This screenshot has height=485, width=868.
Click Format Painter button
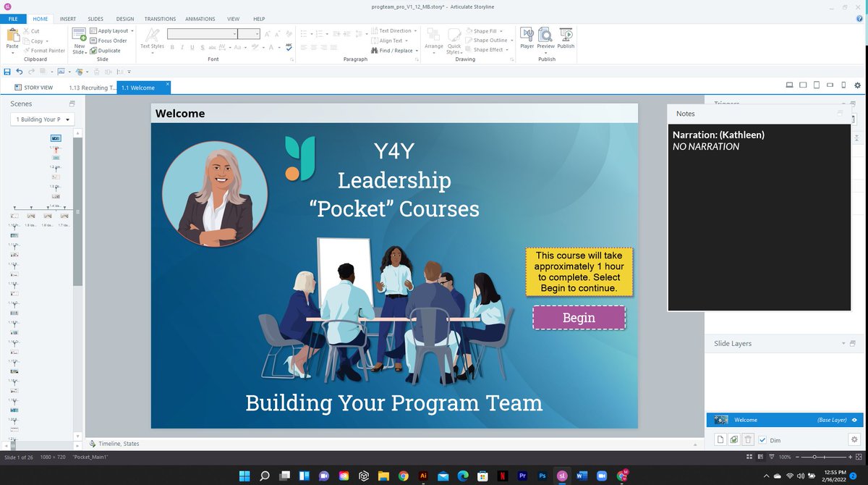pos(44,51)
